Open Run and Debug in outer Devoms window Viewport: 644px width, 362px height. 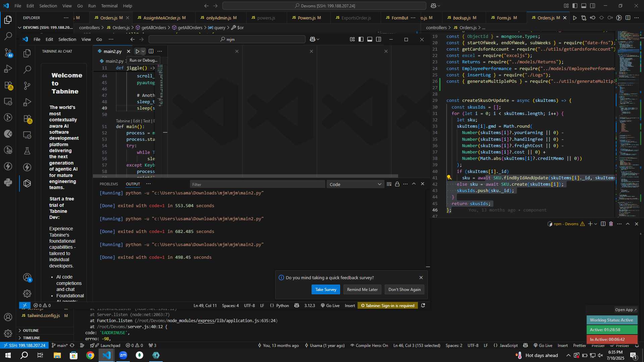[x=8, y=69]
